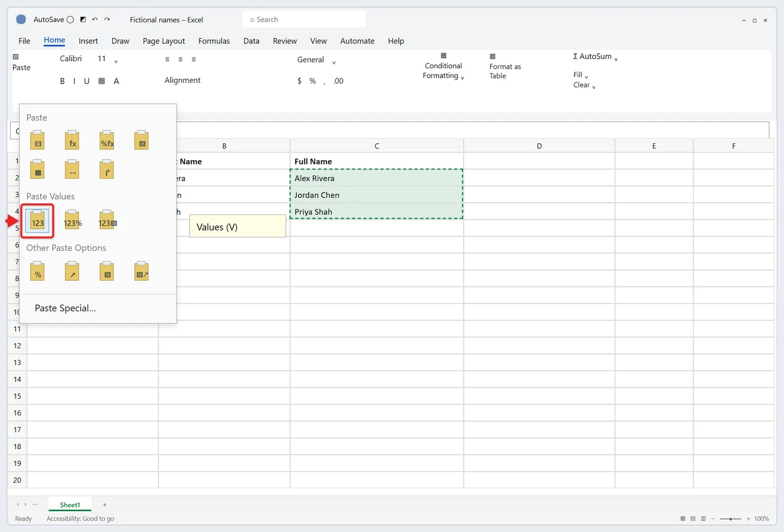Click the font color A icon
This screenshot has width=784, height=532.
[116, 81]
